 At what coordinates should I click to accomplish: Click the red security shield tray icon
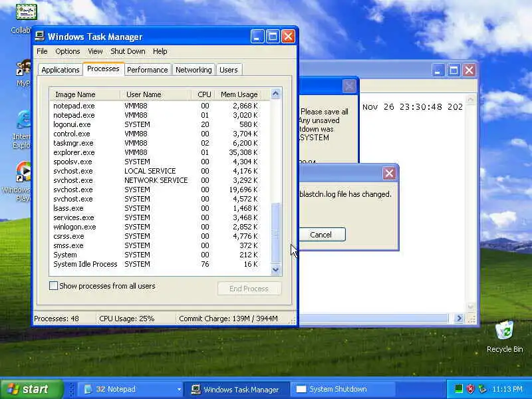coord(471,389)
